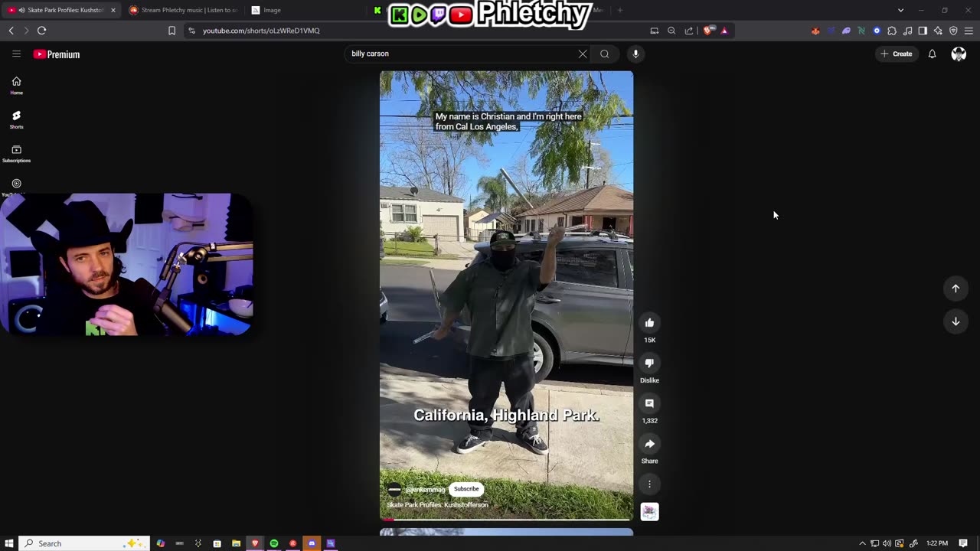Open the MetaMask fox extension
The image size is (980, 551).
coord(815,31)
